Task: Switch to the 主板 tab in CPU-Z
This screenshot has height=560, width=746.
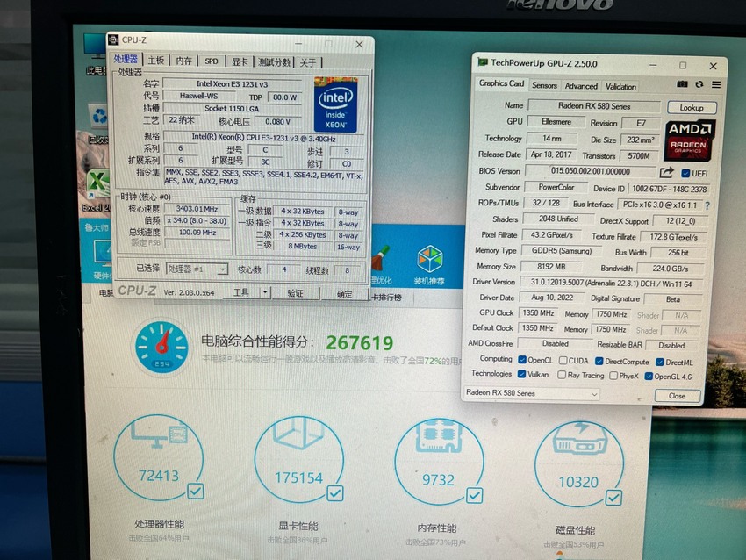Action: click(155, 61)
